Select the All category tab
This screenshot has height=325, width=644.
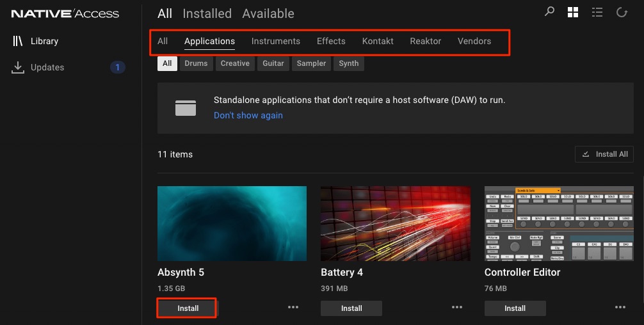163,41
